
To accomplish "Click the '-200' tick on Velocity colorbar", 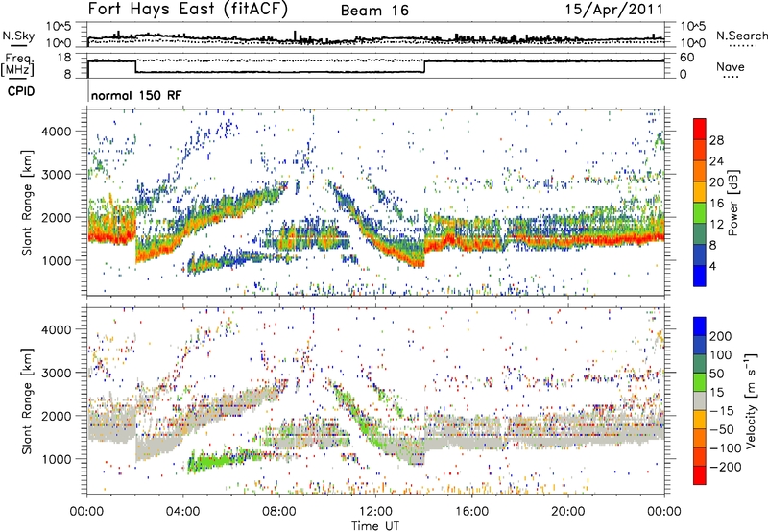I will click(x=726, y=467).
